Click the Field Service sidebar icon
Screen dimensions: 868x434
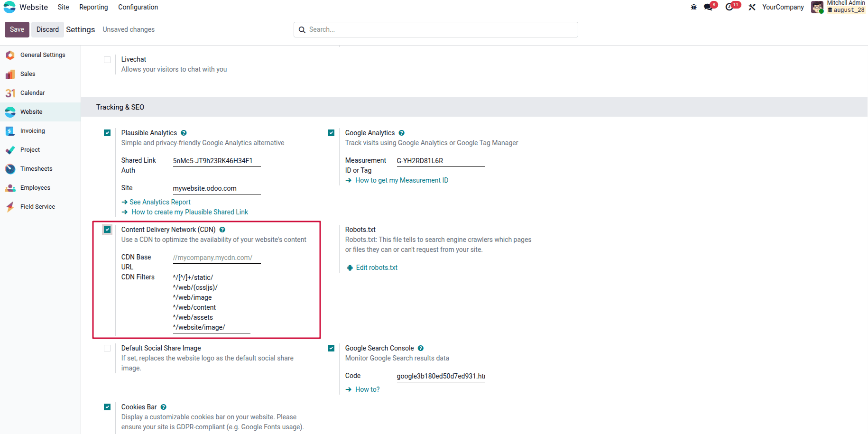click(x=10, y=207)
